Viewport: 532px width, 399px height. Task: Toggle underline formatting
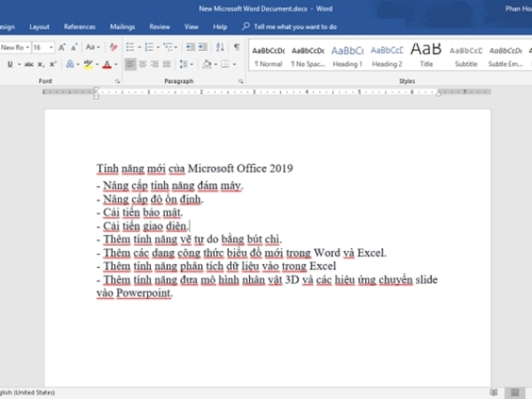10,65
